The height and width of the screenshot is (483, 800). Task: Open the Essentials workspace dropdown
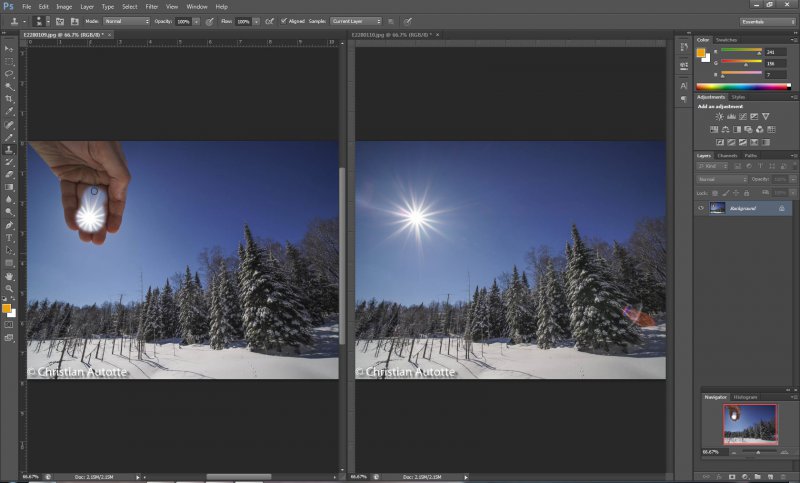[766, 20]
